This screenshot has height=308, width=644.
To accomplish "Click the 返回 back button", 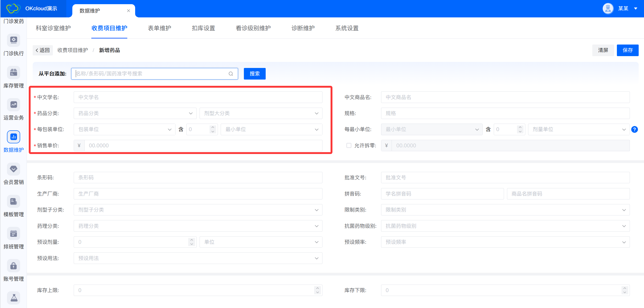I will click(x=43, y=50).
